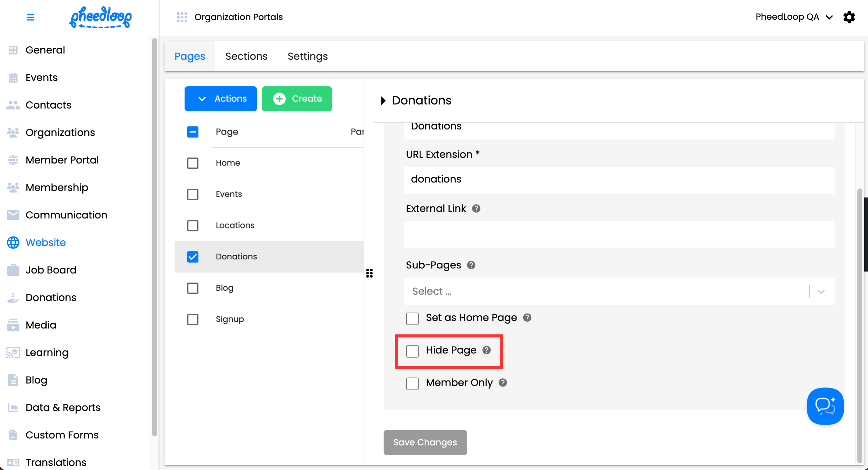Click the Save Changes button
This screenshot has width=868, height=470.
click(x=425, y=442)
